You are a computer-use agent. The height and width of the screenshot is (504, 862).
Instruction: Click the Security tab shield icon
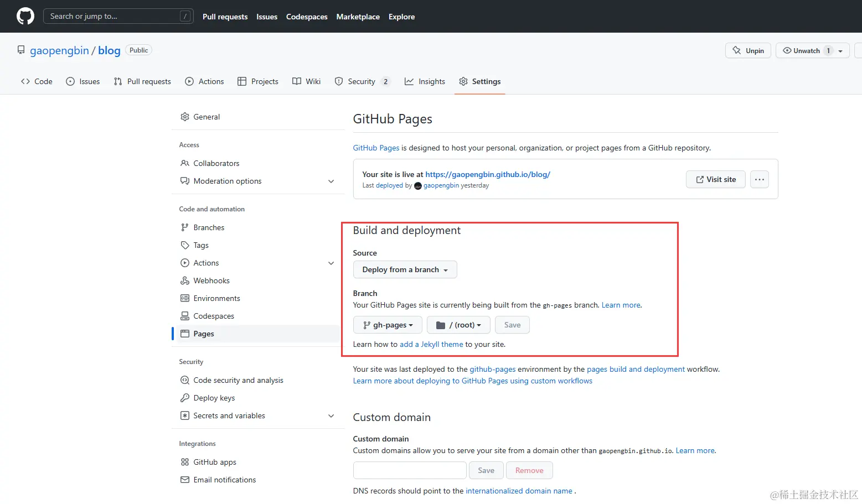pos(339,81)
